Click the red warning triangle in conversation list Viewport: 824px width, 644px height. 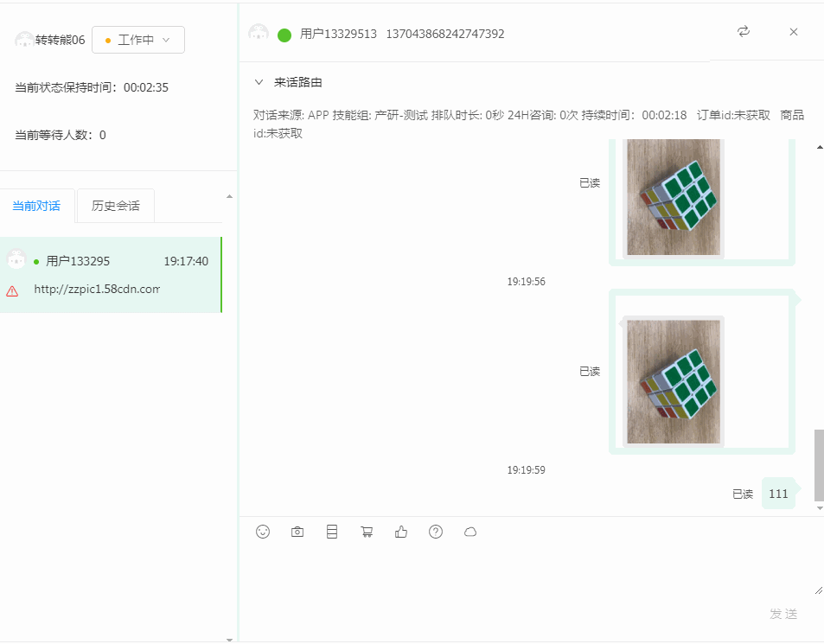[12, 290]
